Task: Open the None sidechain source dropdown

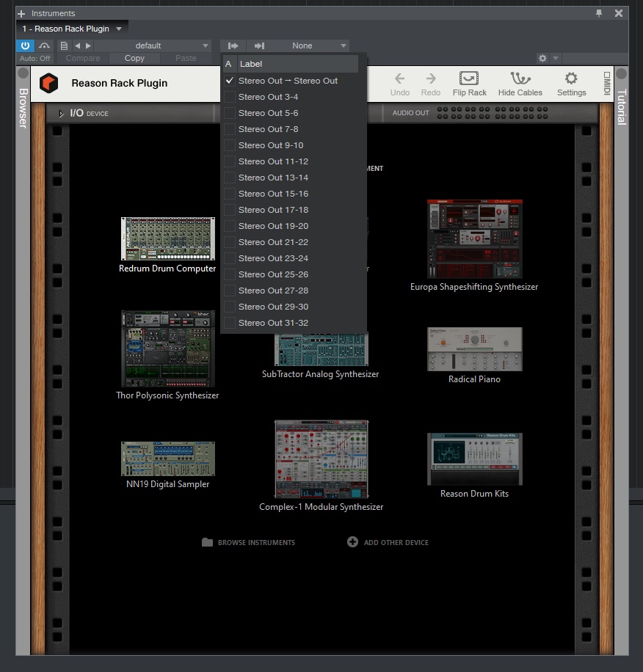Action: 310,45
